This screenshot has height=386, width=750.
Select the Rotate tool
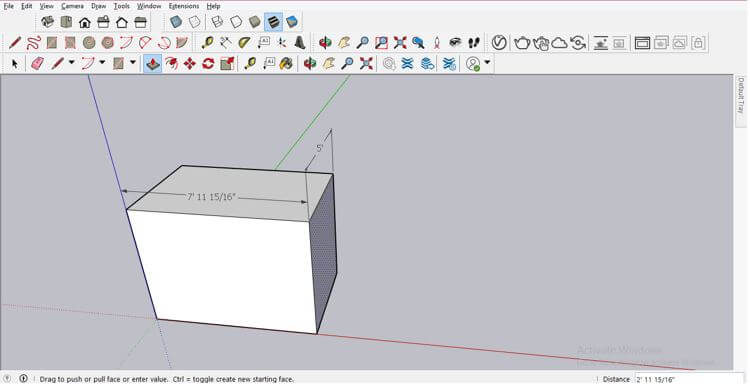tap(208, 63)
